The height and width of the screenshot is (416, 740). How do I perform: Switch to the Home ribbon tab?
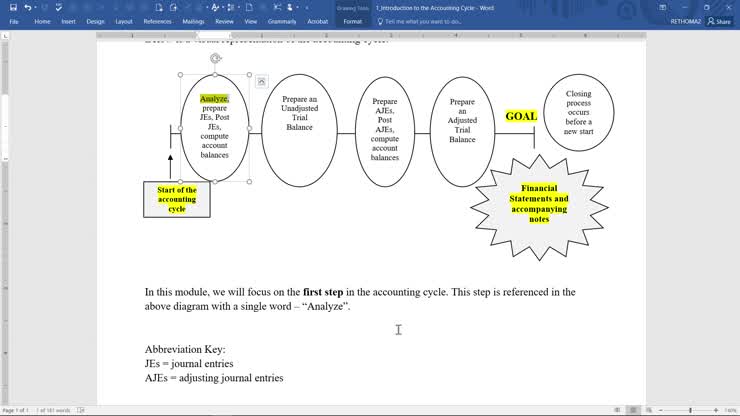coord(42,22)
